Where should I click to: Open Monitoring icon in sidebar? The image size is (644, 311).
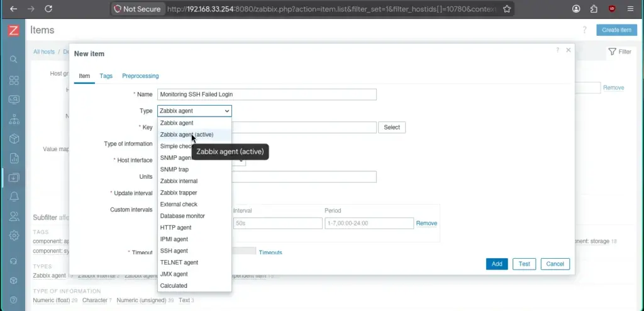pyautogui.click(x=14, y=99)
